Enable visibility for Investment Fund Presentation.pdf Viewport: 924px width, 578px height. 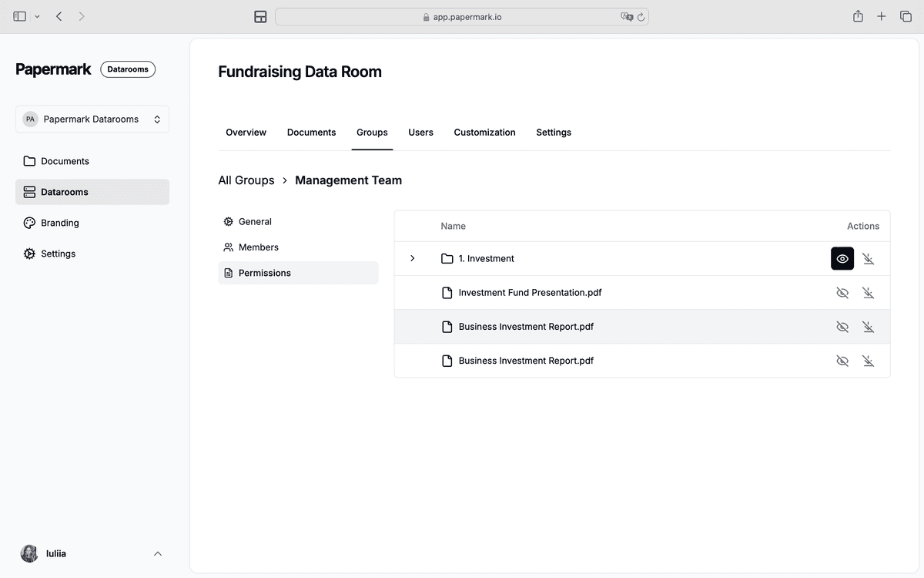pyautogui.click(x=842, y=293)
